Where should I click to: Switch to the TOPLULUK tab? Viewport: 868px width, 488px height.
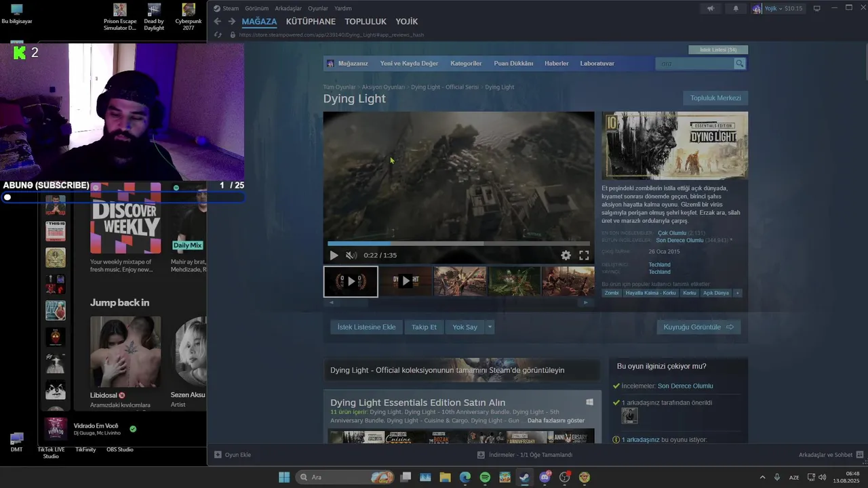pos(366,22)
